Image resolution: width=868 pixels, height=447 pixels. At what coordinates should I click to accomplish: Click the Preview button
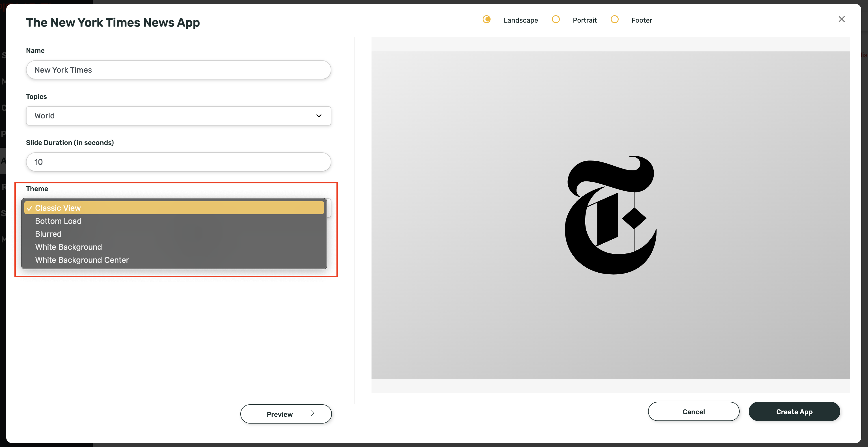[286, 414]
